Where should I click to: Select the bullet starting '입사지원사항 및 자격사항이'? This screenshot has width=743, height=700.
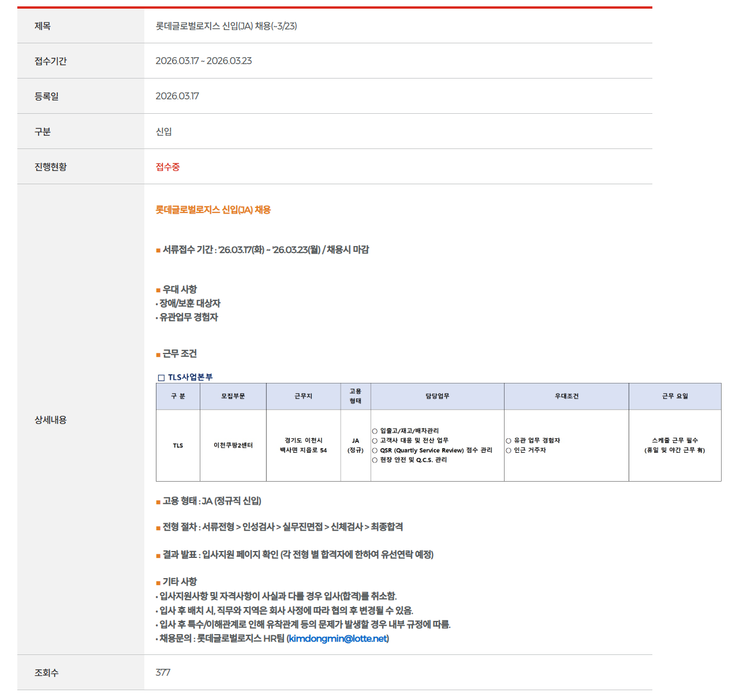[x=277, y=596]
